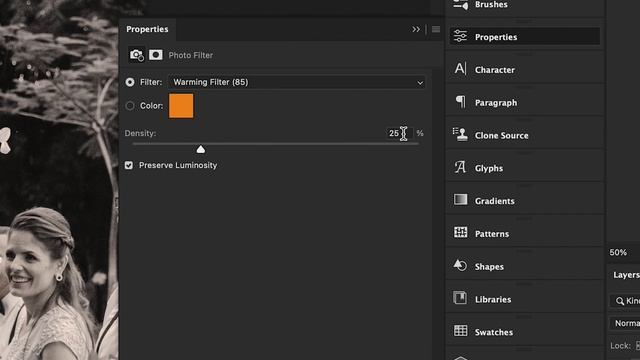Click the percent sign beside Density
Viewport: 640px width, 360px height.
[420, 133]
